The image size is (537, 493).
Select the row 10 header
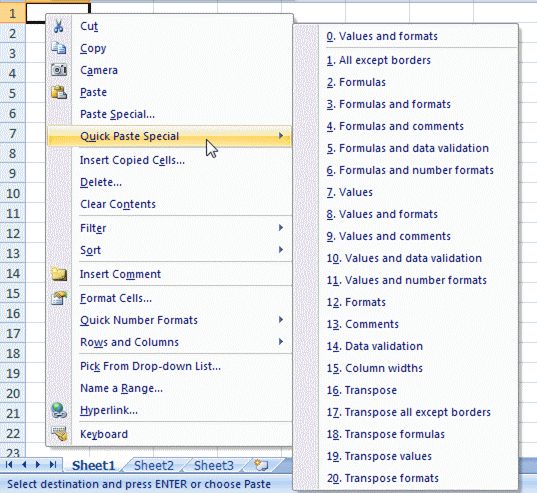click(x=13, y=193)
